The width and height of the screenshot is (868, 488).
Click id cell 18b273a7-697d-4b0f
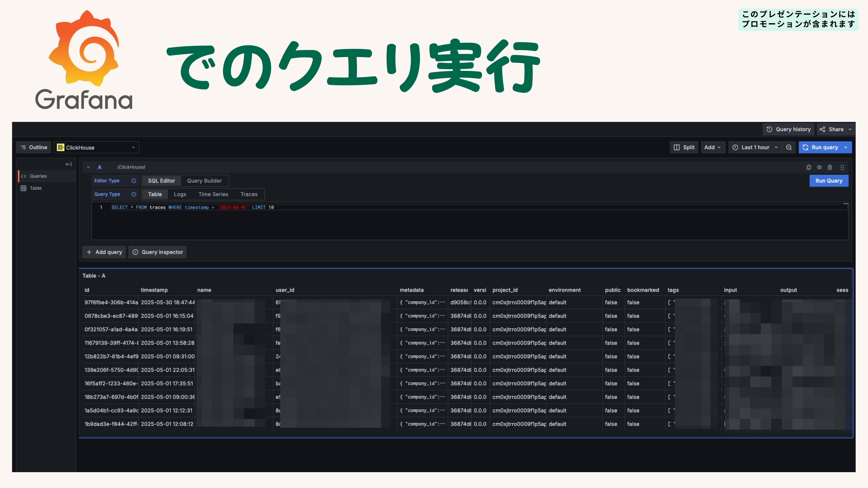pos(111,397)
